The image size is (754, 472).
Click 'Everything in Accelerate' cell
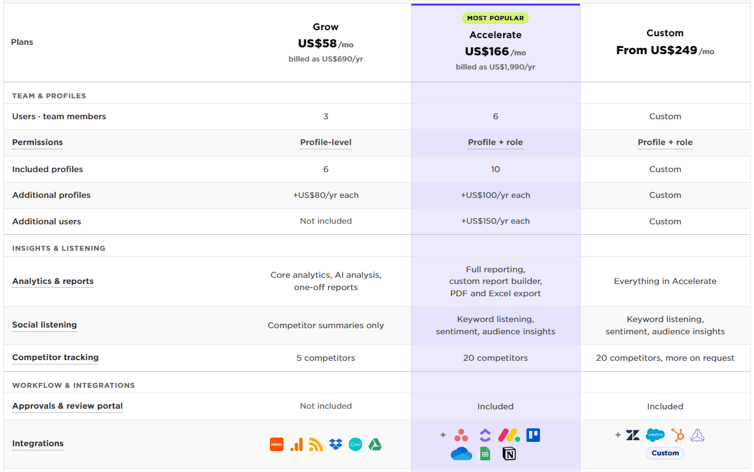(665, 281)
